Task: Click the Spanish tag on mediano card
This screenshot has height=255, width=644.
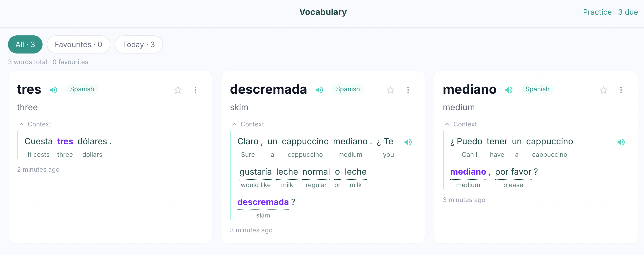Action: (x=537, y=89)
